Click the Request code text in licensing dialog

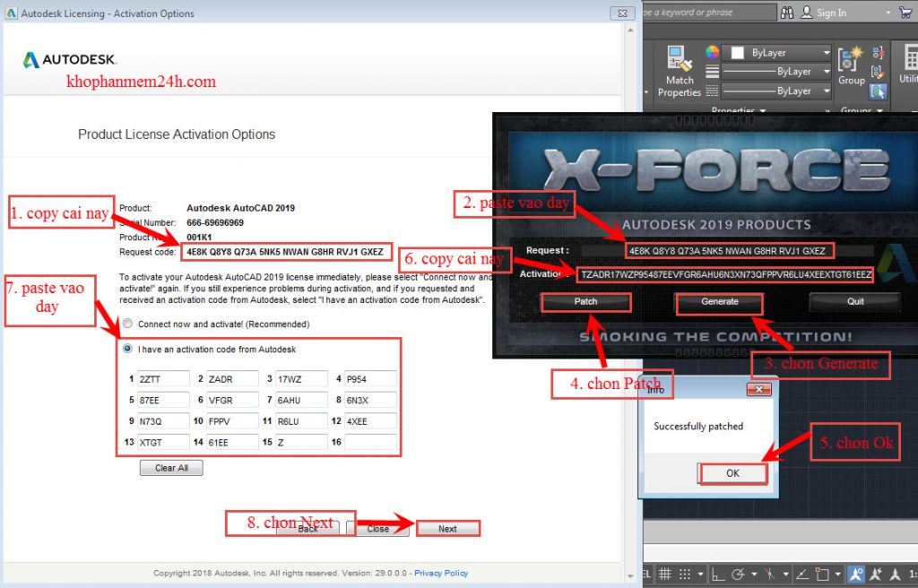(x=284, y=252)
